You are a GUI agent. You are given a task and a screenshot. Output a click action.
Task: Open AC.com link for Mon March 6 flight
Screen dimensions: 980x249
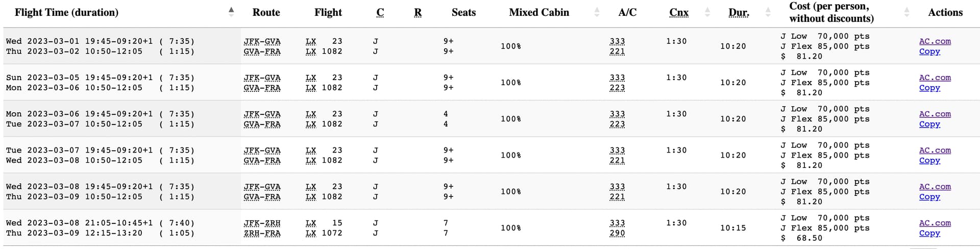[935, 114]
